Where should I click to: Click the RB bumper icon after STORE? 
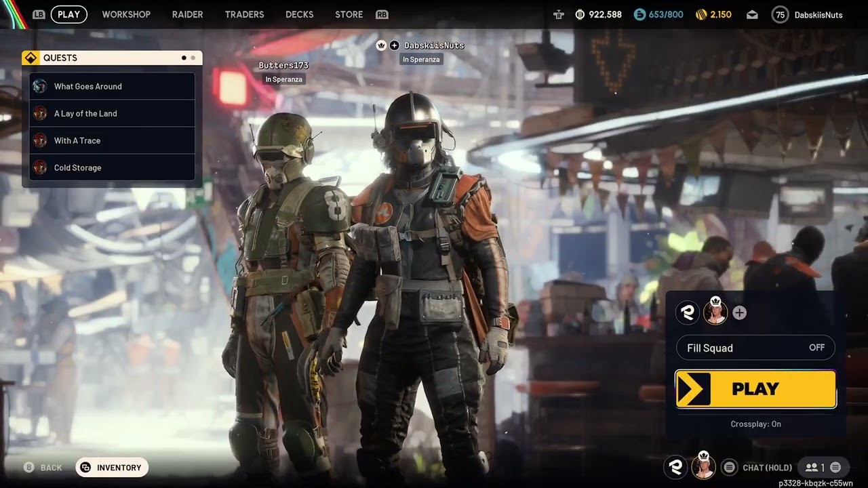click(382, 14)
